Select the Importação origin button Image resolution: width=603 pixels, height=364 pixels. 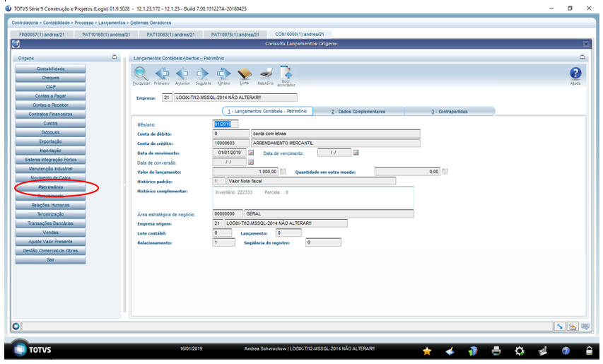50,151
